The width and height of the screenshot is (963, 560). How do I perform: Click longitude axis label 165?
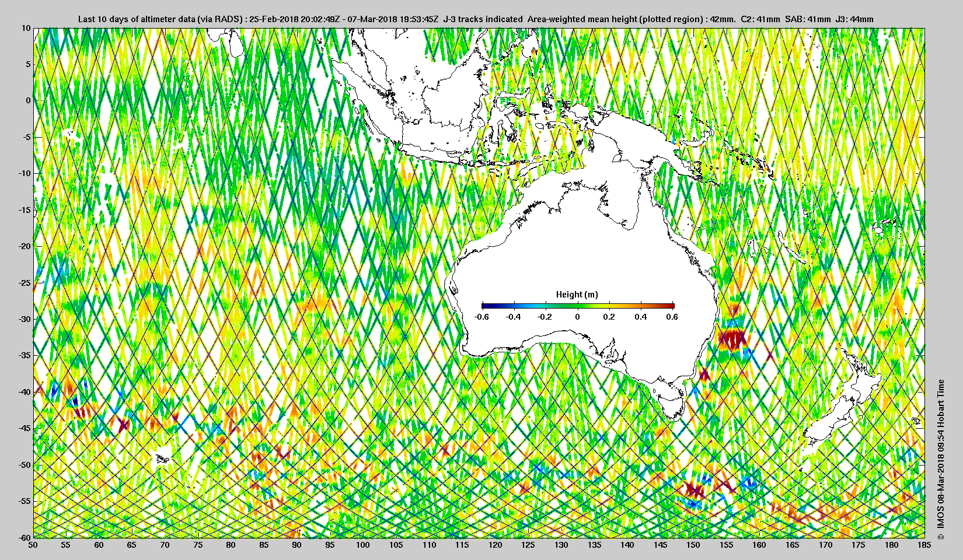tap(793, 545)
